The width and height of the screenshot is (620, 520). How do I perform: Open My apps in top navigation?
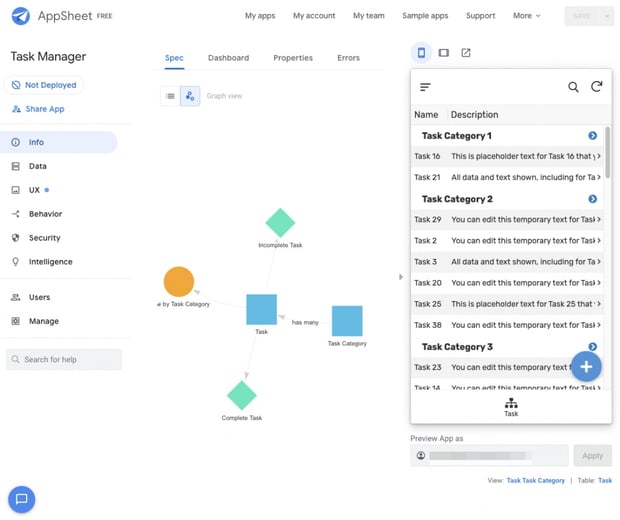(260, 16)
